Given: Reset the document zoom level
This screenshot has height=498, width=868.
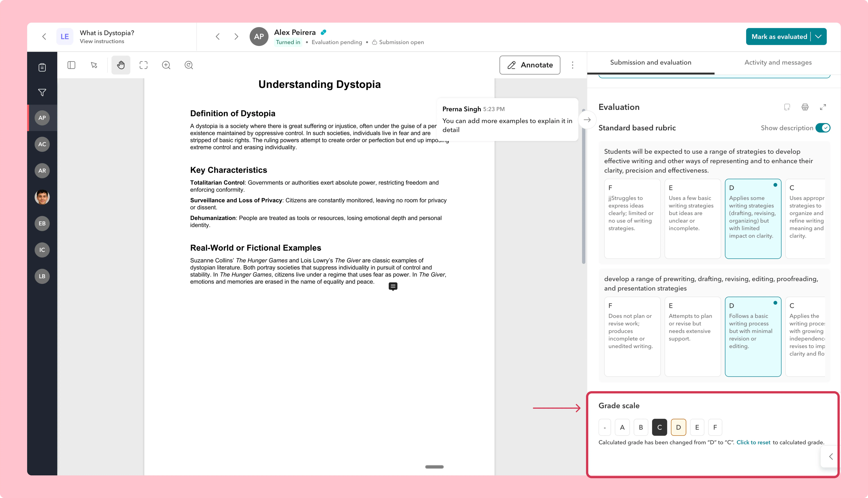Looking at the screenshot, I should click(189, 65).
